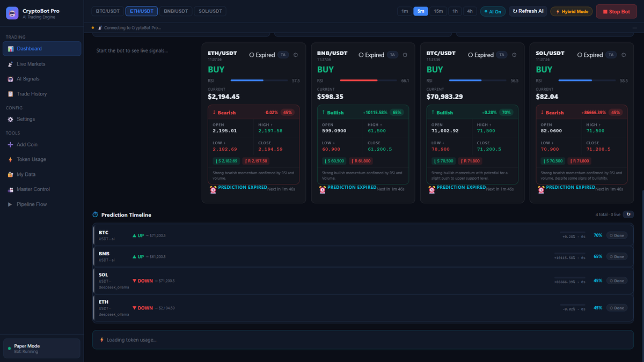The height and width of the screenshot is (362, 644).
Task: Open the options icon on SOL/USDT card
Action: tap(624, 55)
